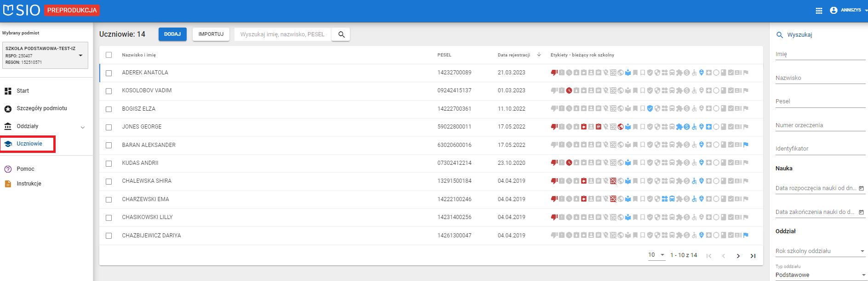
Task: Focus the Wyszukaj imię, nazwisko, PESEL field
Action: [283, 34]
